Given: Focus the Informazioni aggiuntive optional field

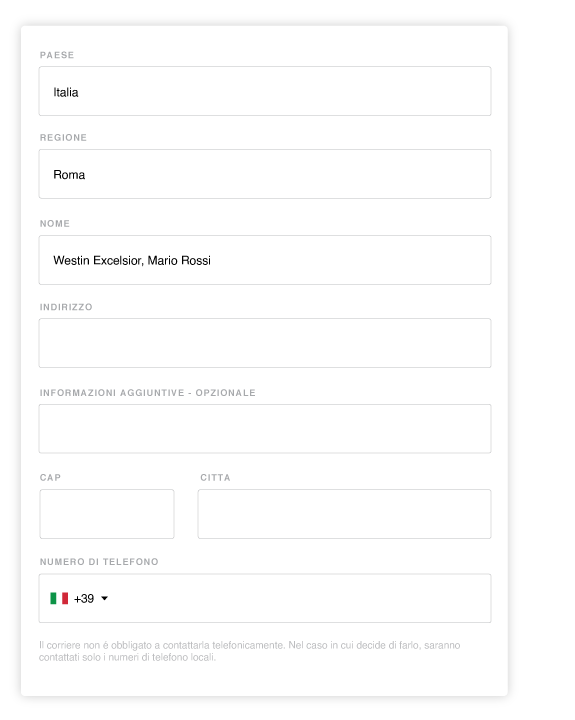Looking at the screenshot, I should pos(265,429).
